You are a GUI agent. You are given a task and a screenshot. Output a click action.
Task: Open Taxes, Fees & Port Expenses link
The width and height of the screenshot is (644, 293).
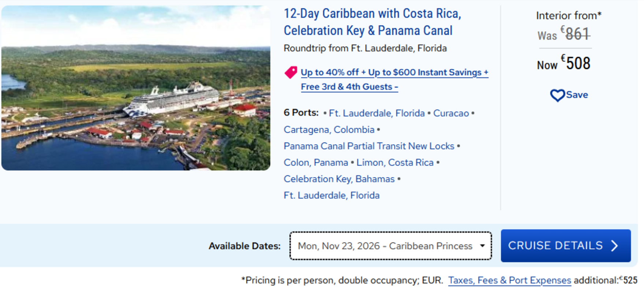(509, 281)
